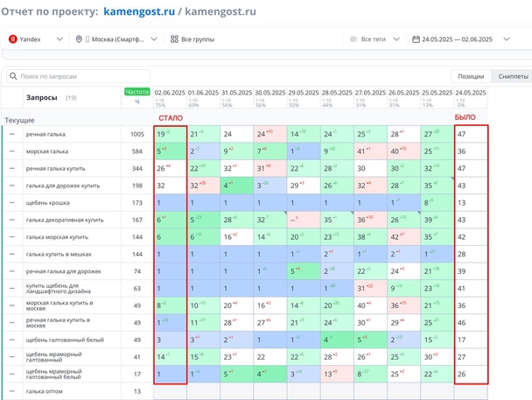Click the groups grid icon
The width and height of the screenshot is (532, 400).
[x=174, y=39]
